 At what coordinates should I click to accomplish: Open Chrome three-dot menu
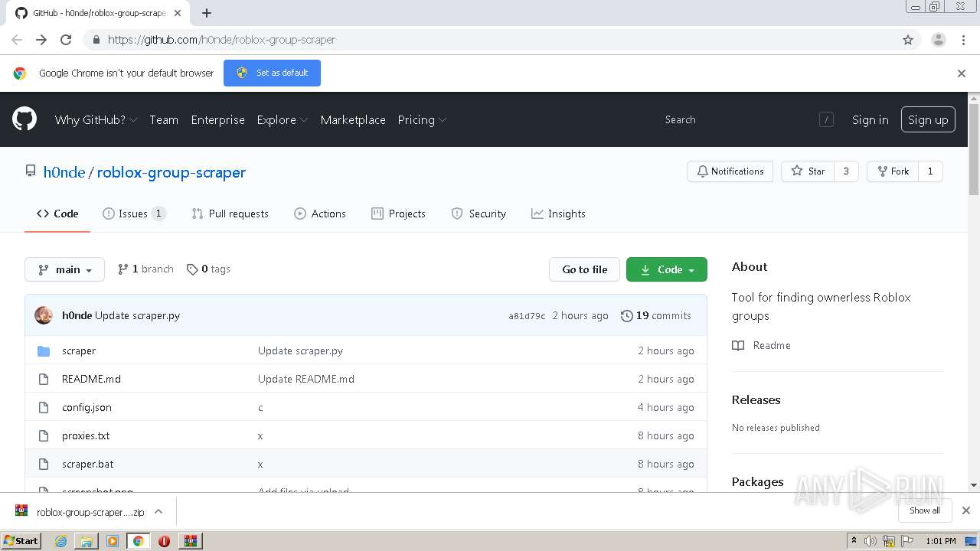[x=963, y=40]
